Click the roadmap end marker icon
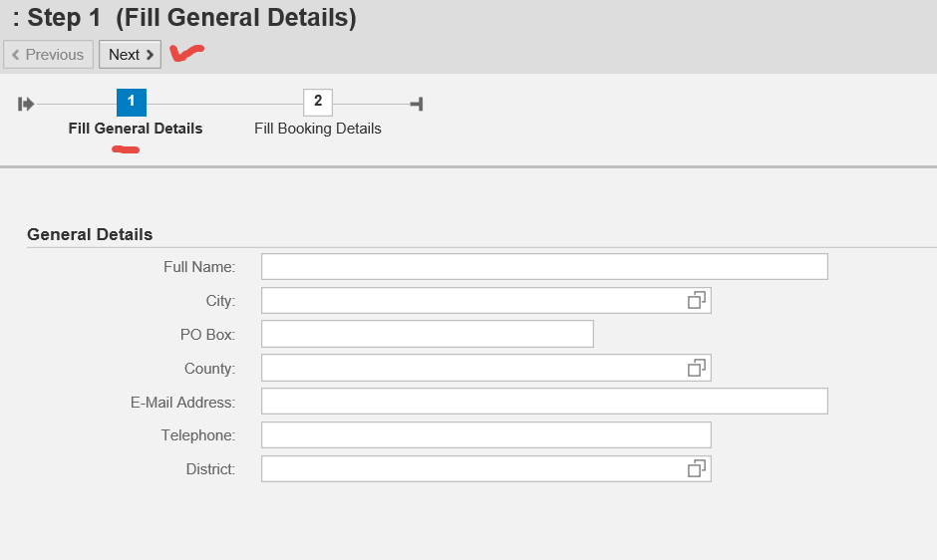Image resolution: width=937 pixels, height=560 pixels. pyautogui.click(x=417, y=104)
